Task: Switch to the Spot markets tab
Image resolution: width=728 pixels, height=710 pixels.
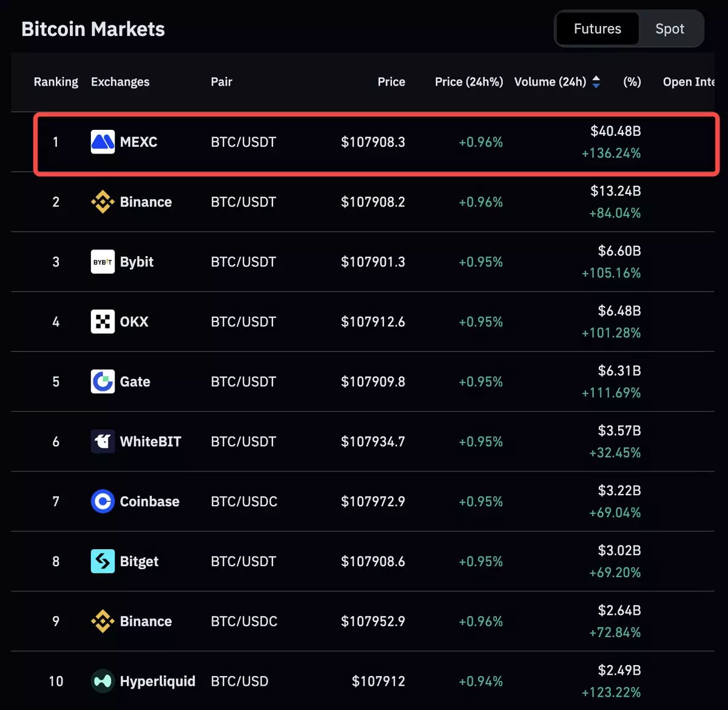Action: (669, 29)
